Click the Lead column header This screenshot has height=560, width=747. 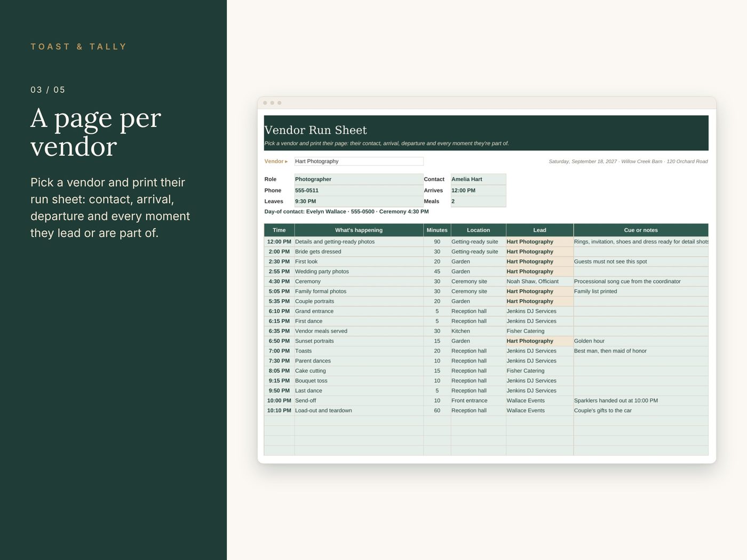539,230
